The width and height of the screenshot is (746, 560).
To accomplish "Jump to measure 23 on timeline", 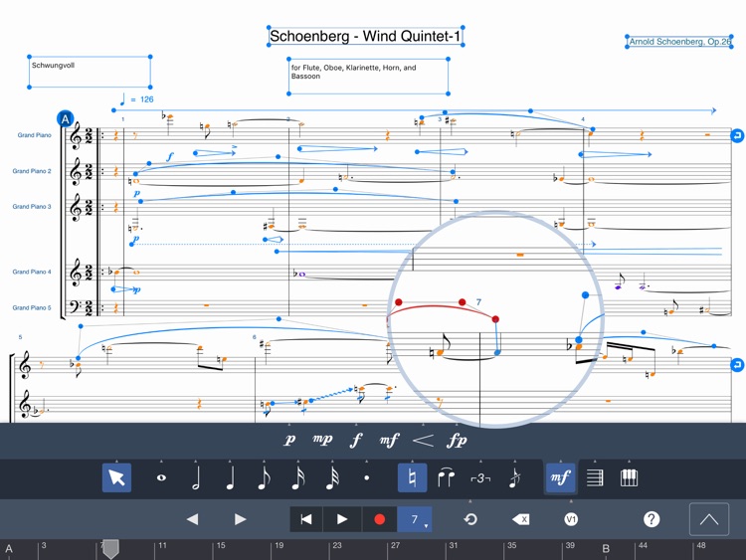I will 337,545.
